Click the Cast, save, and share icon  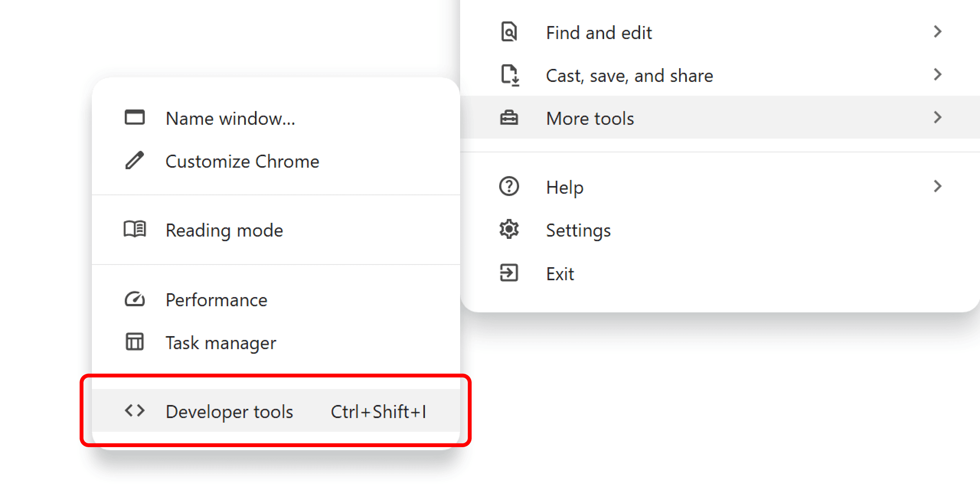[510, 75]
